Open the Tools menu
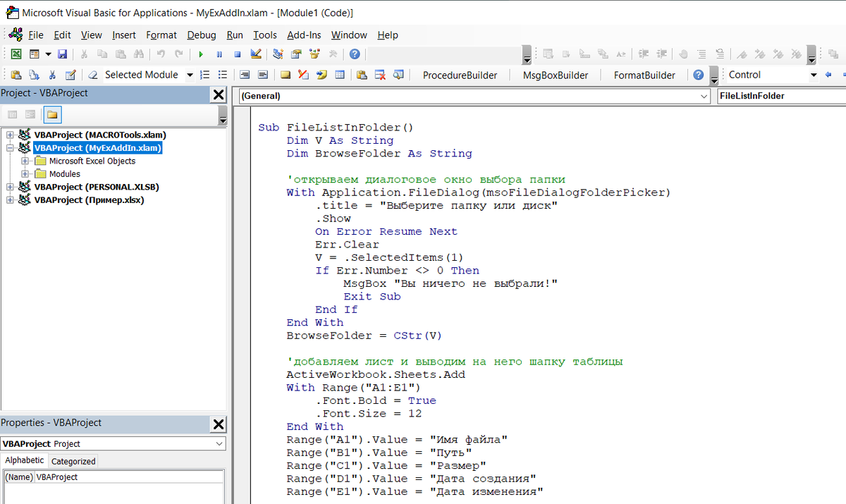The width and height of the screenshot is (846, 504). click(265, 35)
